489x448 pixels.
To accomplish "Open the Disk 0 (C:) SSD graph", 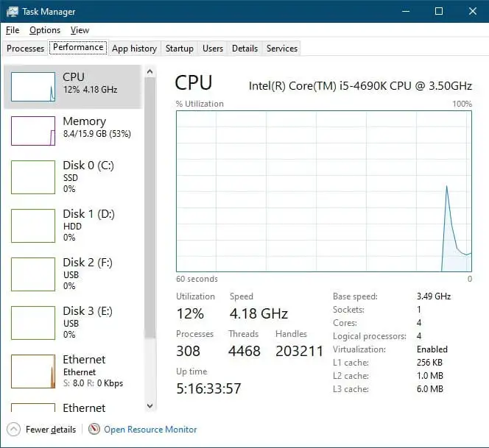I will 33,177.
